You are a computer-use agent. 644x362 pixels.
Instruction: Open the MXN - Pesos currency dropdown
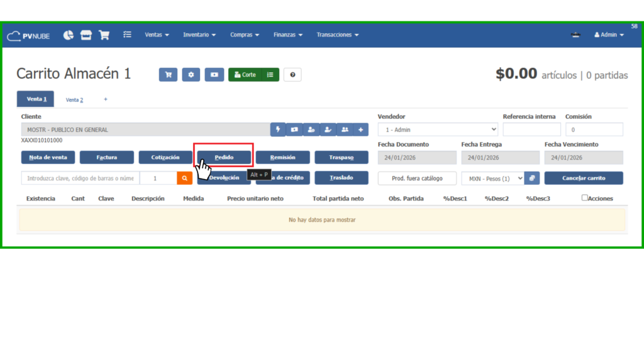(492, 178)
